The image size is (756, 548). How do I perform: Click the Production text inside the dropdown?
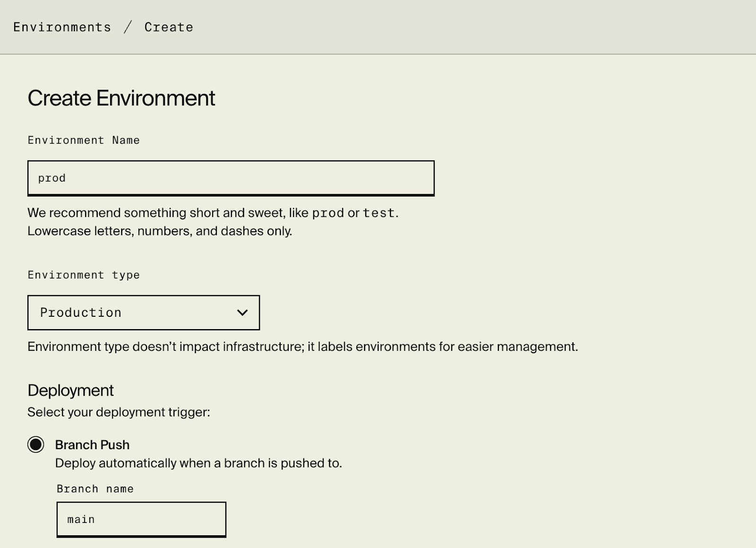81,312
